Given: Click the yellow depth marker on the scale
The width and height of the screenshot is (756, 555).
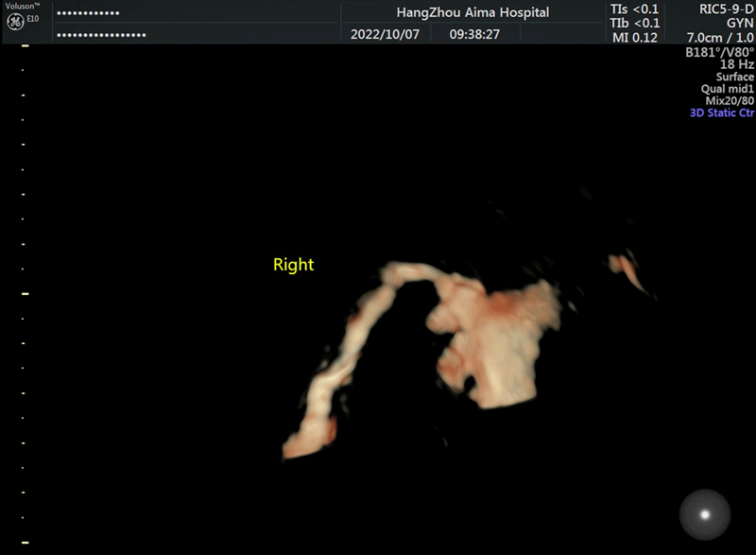Looking at the screenshot, I should tap(26, 294).
